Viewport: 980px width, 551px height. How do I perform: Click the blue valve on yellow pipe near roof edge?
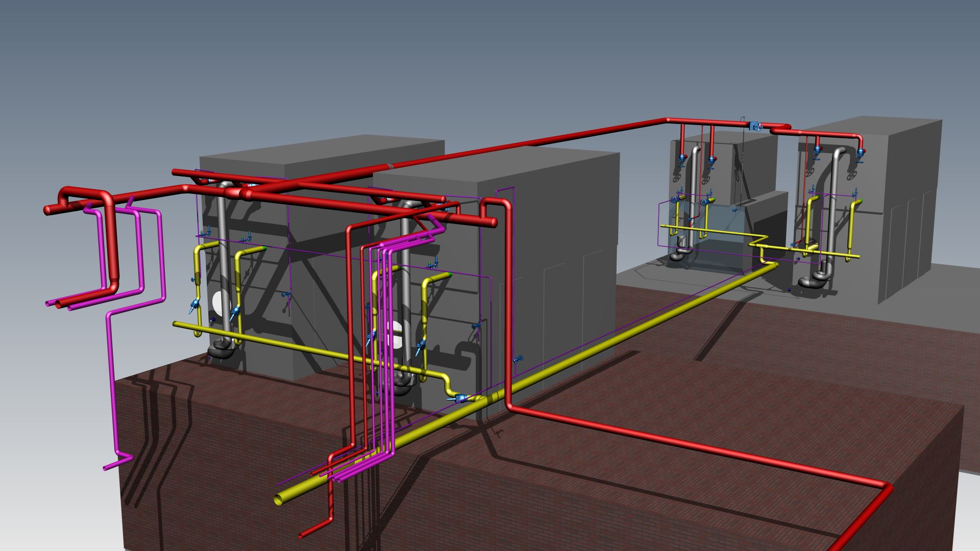459,398
